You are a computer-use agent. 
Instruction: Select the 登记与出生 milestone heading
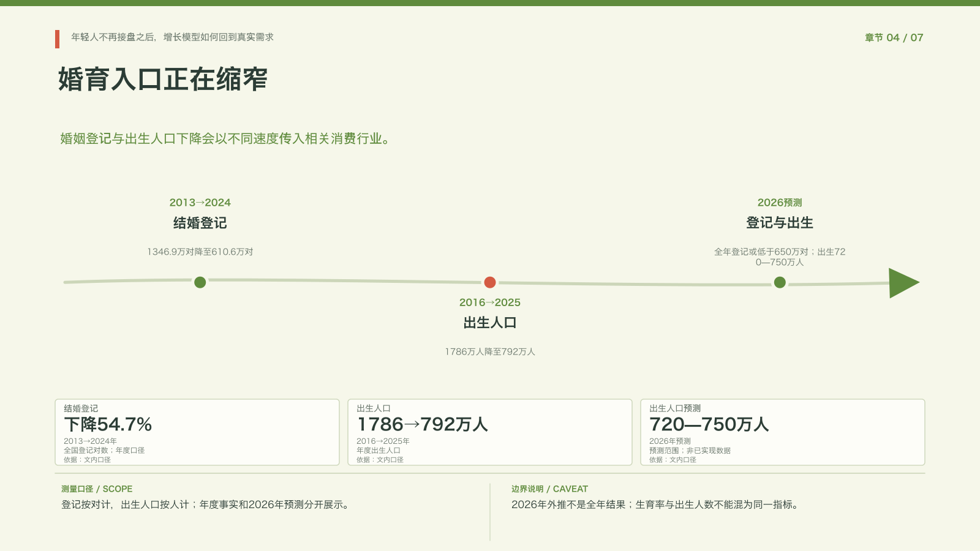pos(780,223)
